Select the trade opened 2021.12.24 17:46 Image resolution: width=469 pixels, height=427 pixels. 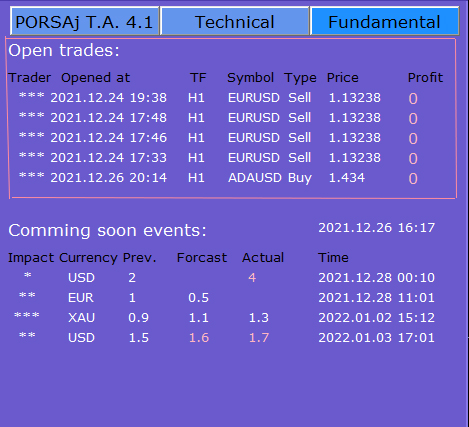tap(218, 138)
